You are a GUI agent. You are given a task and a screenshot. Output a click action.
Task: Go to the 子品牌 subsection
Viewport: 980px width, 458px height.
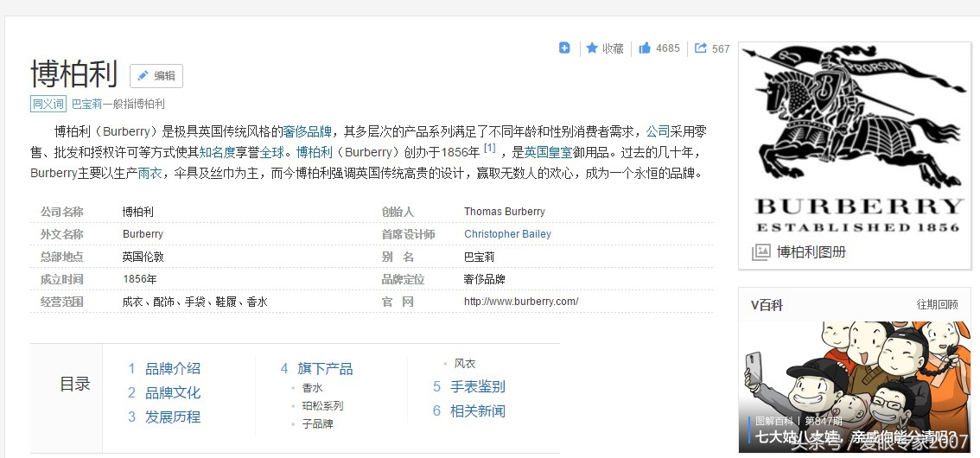pos(317,423)
